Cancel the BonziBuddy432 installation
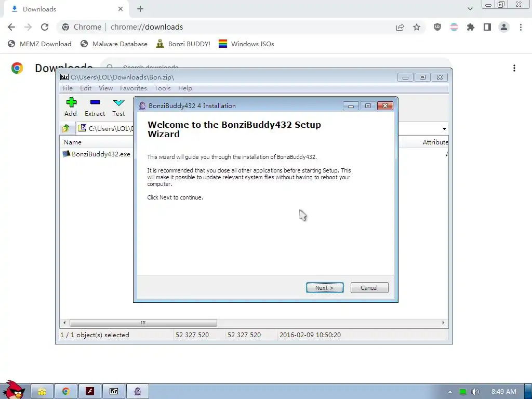Image resolution: width=532 pixels, height=399 pixels. tap(369, 288)
